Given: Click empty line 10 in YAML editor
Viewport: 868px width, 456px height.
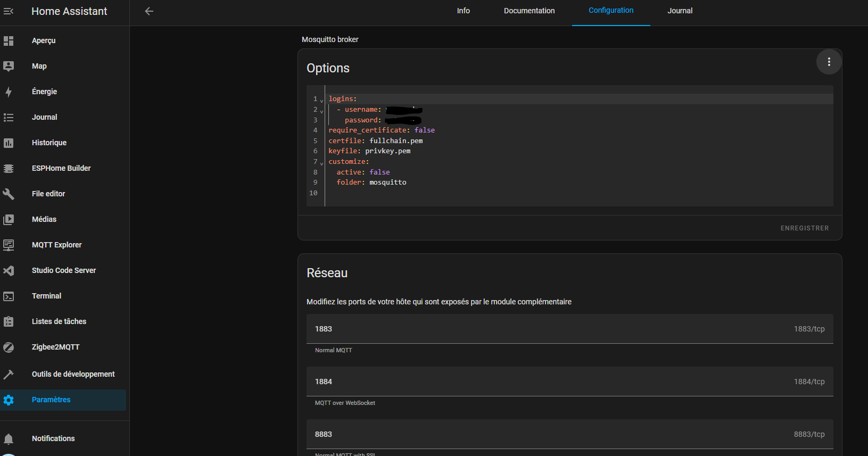Looking at the screenshot, I should (x=579, y=193).
